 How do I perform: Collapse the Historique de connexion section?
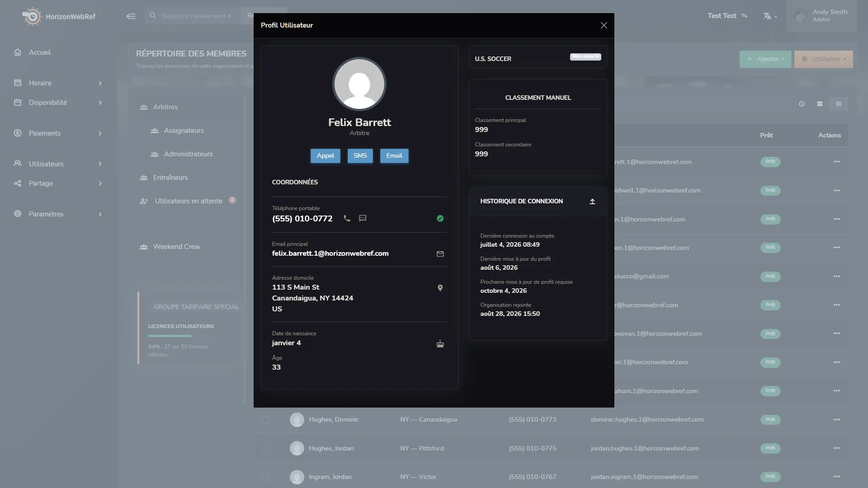[x=592, y=202]
